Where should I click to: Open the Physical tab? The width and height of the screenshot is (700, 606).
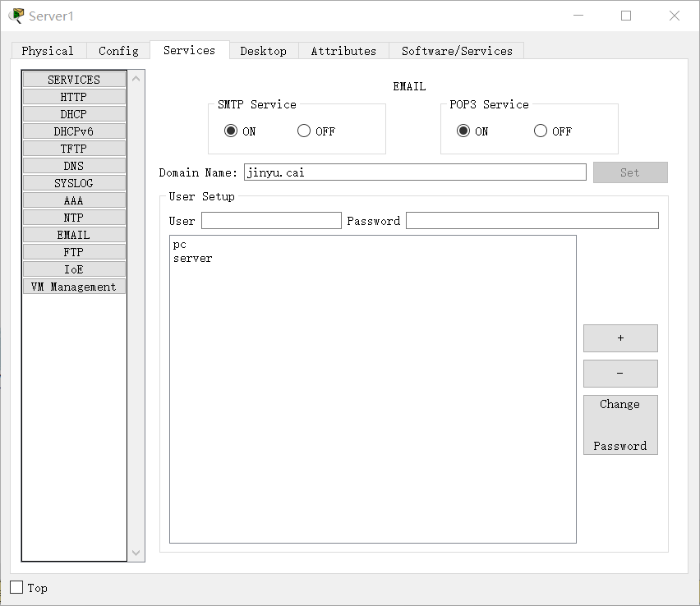tap(48, 51)
